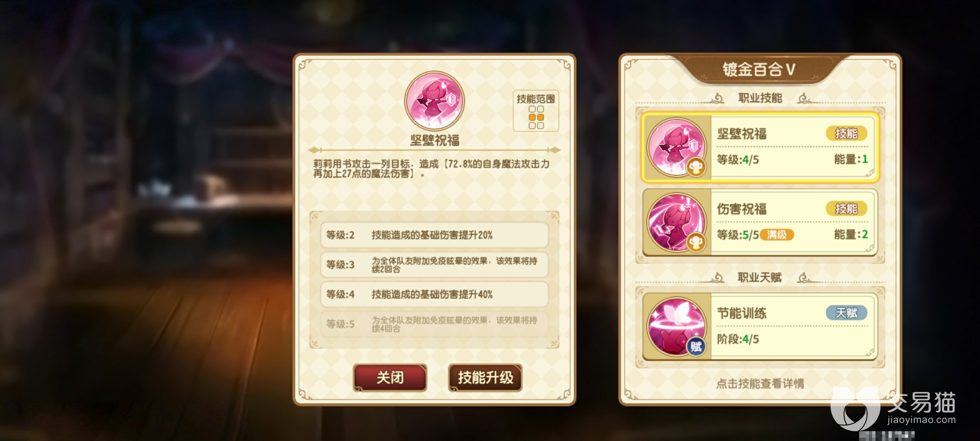This screenshot has height=441, width=980.
Task: Click the 技能升级 button
Action: [485, 378]
